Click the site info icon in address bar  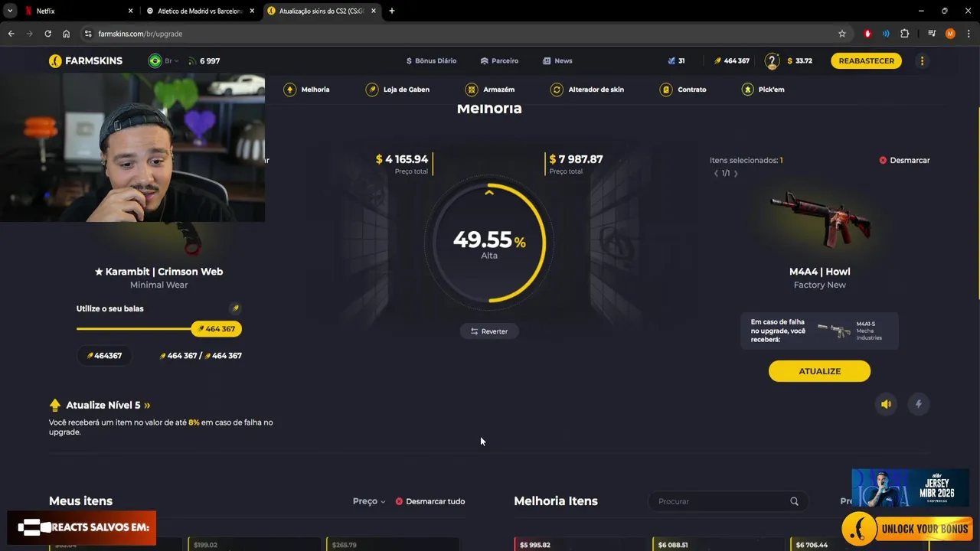(x=88, y=34)
